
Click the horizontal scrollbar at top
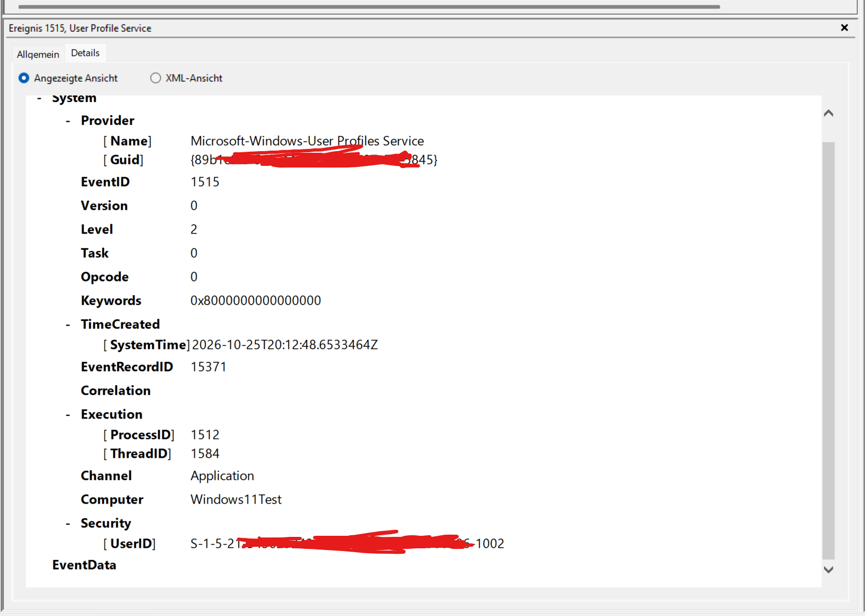coord(369,7)
